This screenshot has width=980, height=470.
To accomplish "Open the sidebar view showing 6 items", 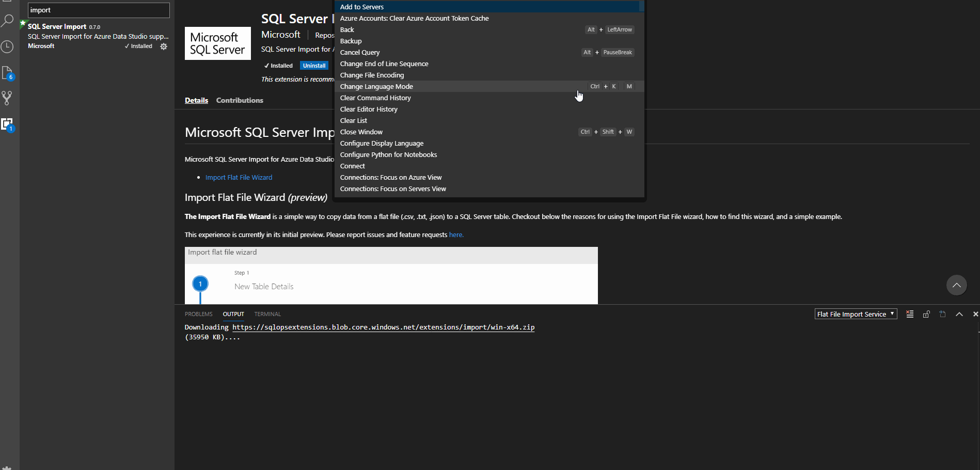I will click(7, 72).
